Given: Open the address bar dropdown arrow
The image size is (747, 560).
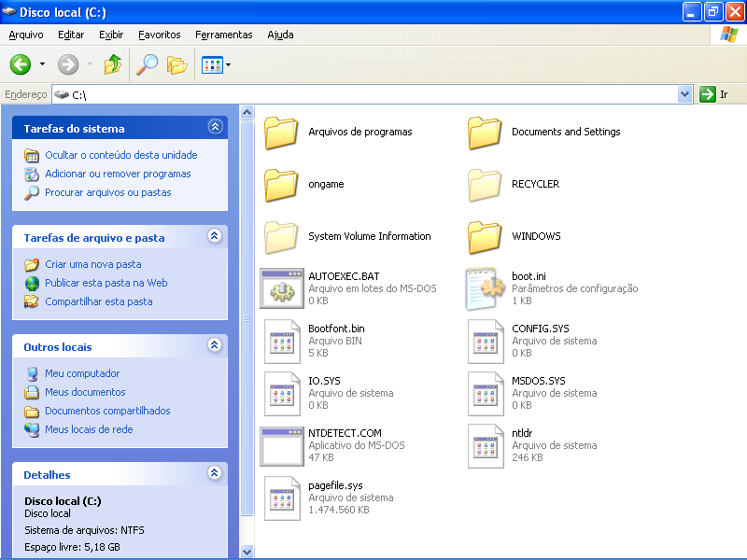Looking at the screenshot, I should coord(684,94).
